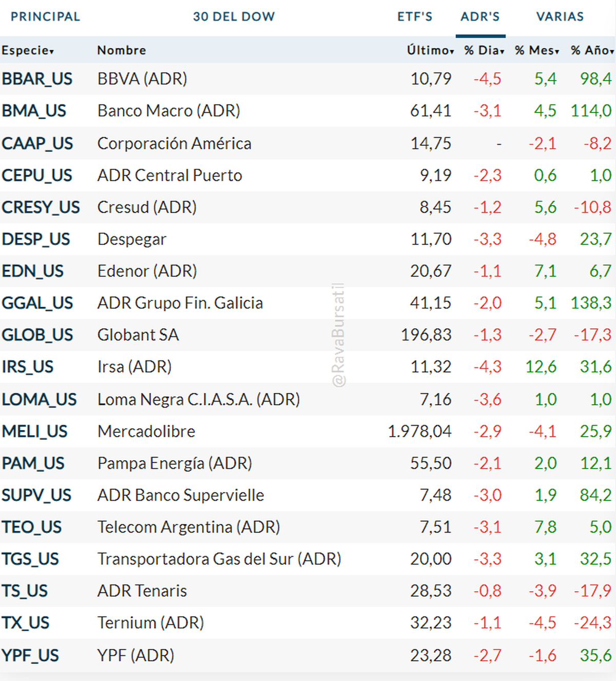The height and width of the screenshot is (681, 616).
Task: Open the YPF_US ticker link
Action: (x=30, y=655)
